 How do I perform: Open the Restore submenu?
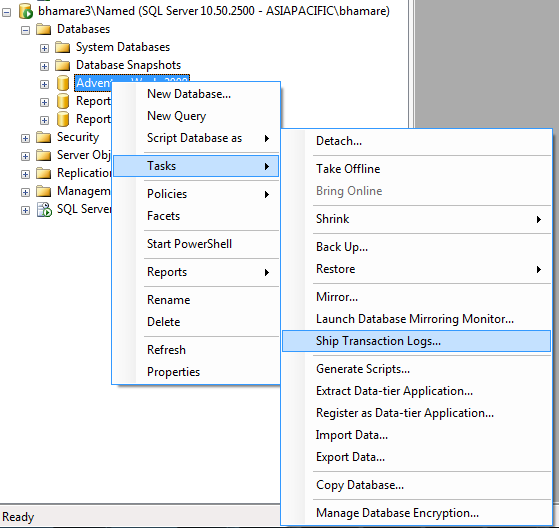(x=416, y=269)
